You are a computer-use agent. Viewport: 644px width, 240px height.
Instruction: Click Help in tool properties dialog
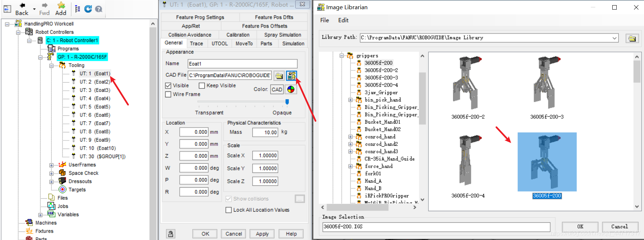(x=291, y=234)
